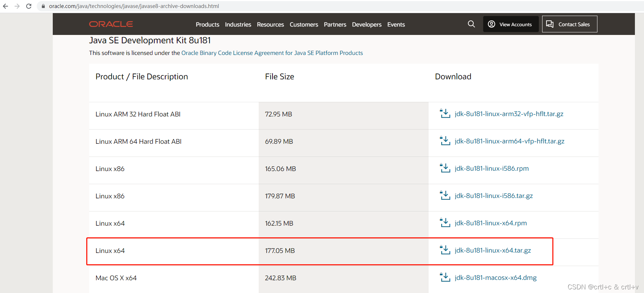This screenshot has height=293, width=644.
Task: Download jdk-8u181-linux-x64.tar.gz
Action: pyautogui.click(x=493, y=250)
